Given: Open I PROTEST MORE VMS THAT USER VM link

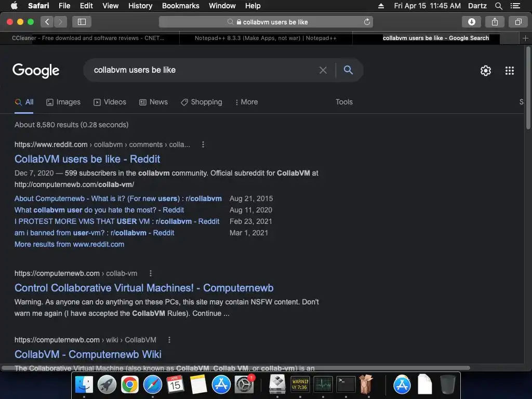Looking at the screenshot, I should pos(117,221).
